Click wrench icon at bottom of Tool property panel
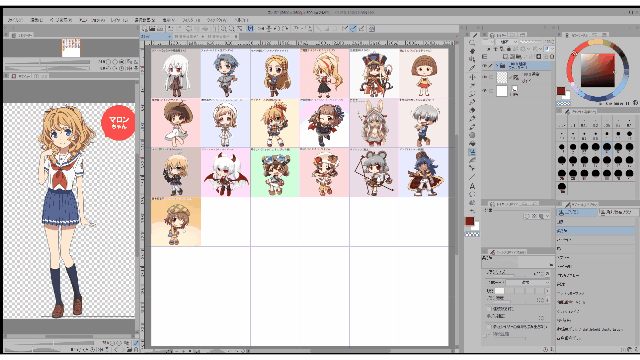Screen dimensions: 640x360 [x=551, y=349]
